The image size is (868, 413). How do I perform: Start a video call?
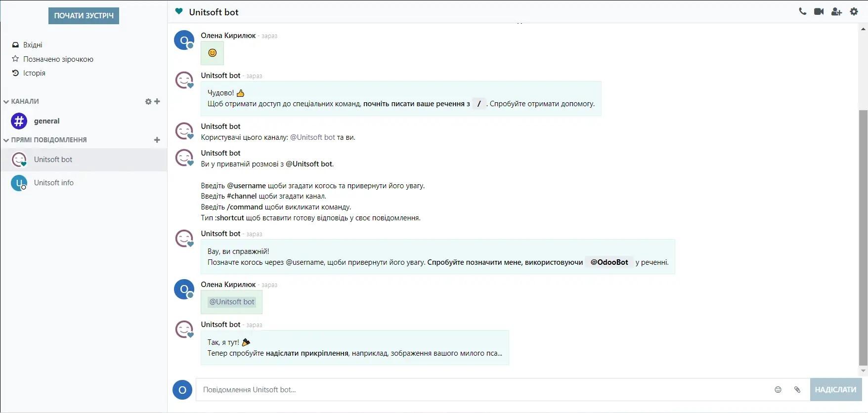pyautogui.click(x=819, y=11)
